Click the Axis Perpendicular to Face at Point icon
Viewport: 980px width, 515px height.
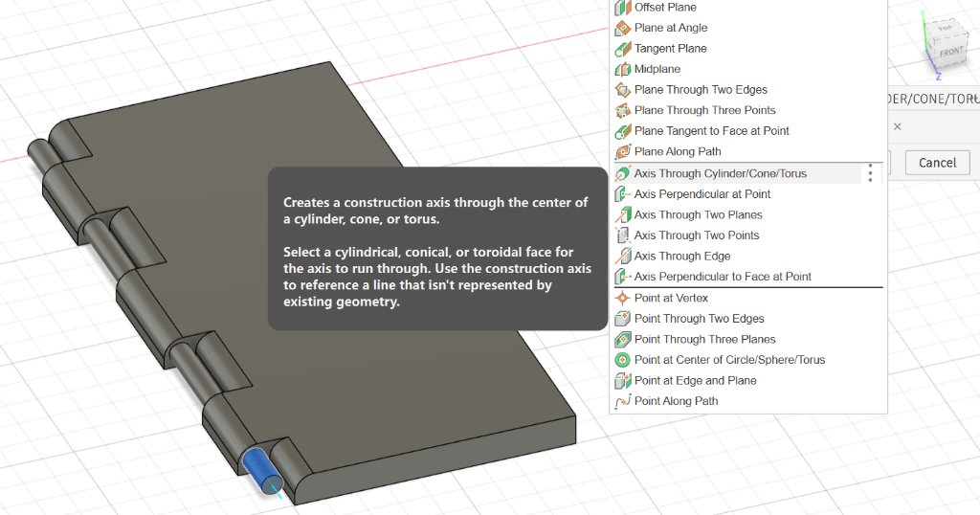click(x=623, y=277)
